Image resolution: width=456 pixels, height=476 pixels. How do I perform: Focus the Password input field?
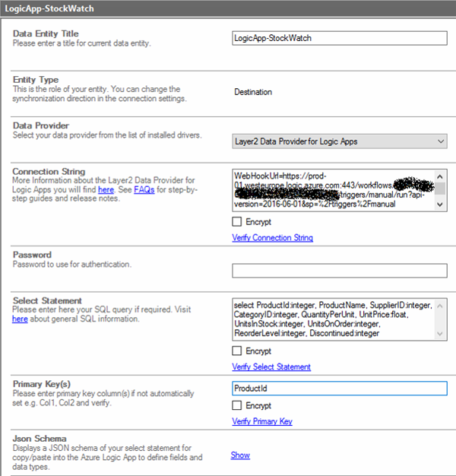(x=339, y=270)
